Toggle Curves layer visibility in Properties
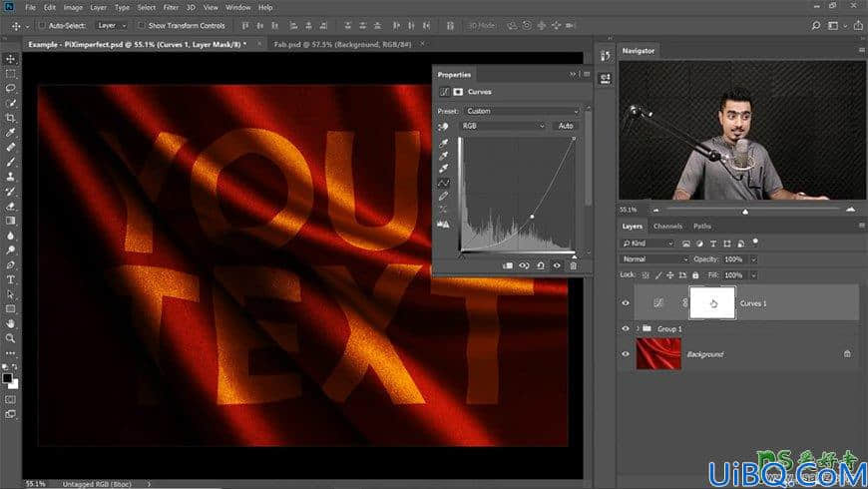Screen dimensions: 868x489 coord(557,265)
